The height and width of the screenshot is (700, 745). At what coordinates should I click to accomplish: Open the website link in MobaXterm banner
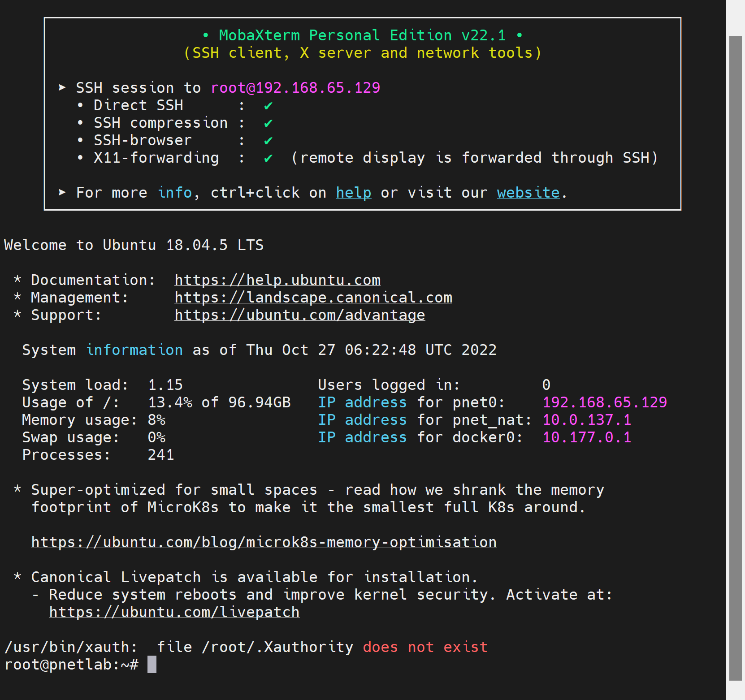[x=528, y=193]
